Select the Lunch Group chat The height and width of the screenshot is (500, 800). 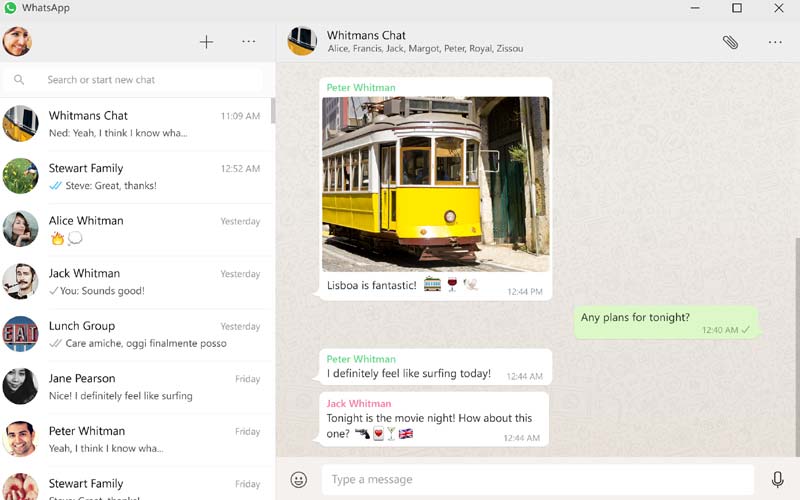coord(137,334)
